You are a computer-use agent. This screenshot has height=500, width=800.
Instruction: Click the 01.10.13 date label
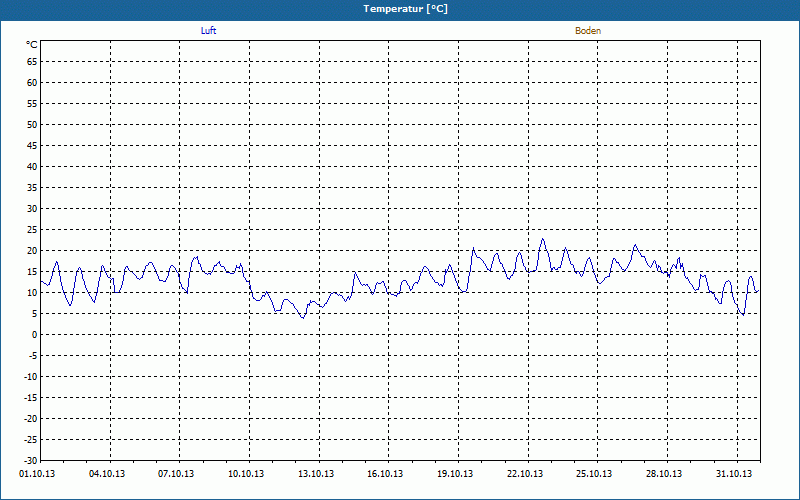[x=37, y=474]
